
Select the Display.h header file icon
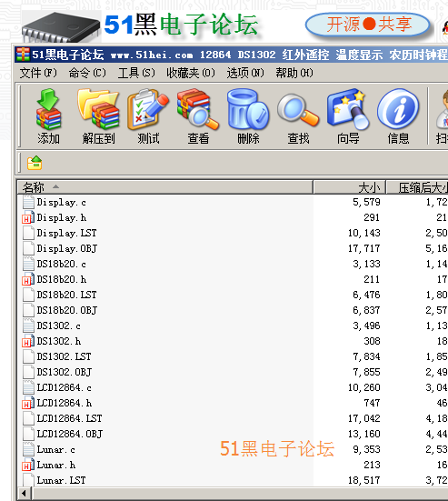pyautogui.click(x=28, y=217)
